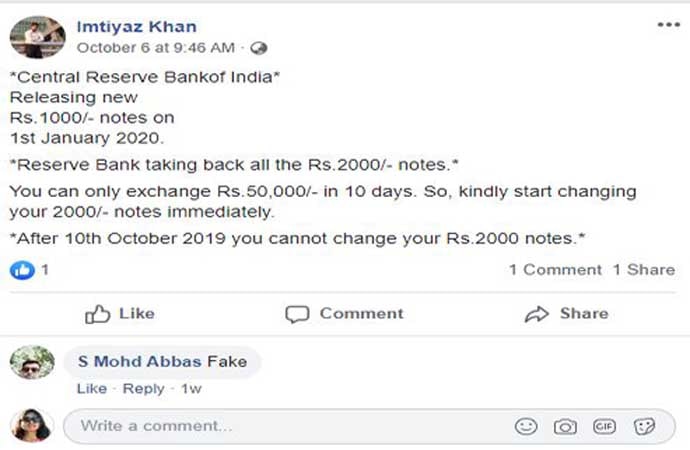Image resolution: width=690 pixels, height=450 pixels.
Task: Open the sticker picker icon
Action: point(644,426)
